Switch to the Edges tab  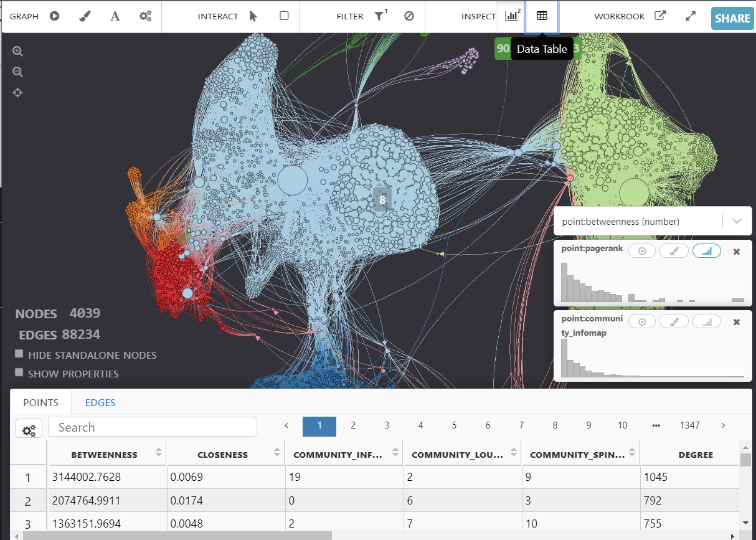[100, 402]
